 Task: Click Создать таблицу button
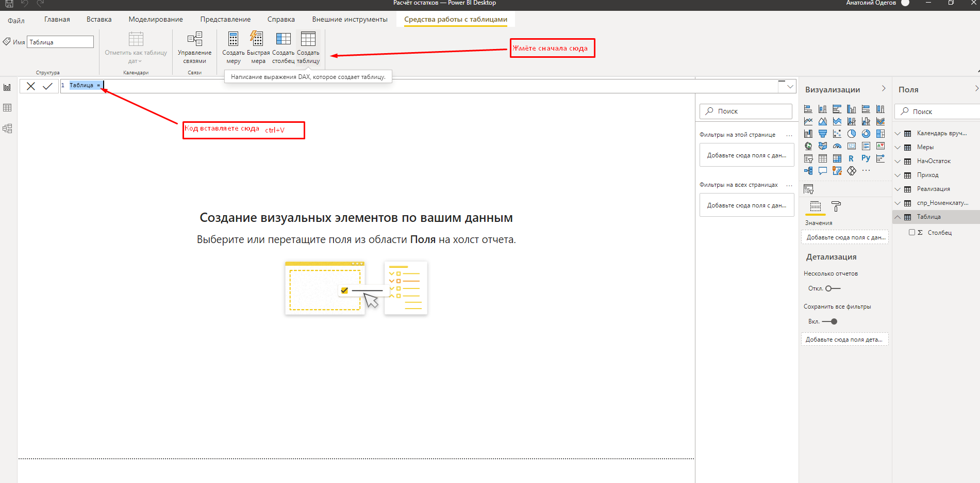[x=308, y=47]
